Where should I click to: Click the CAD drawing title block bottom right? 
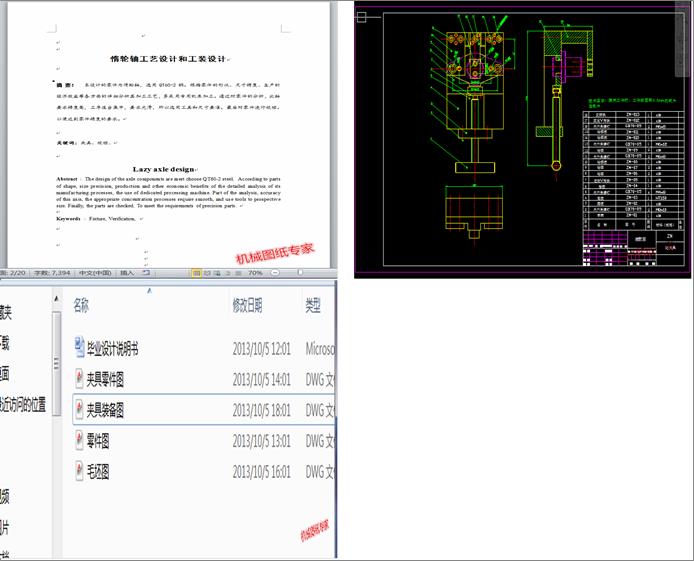click(633, 249)
